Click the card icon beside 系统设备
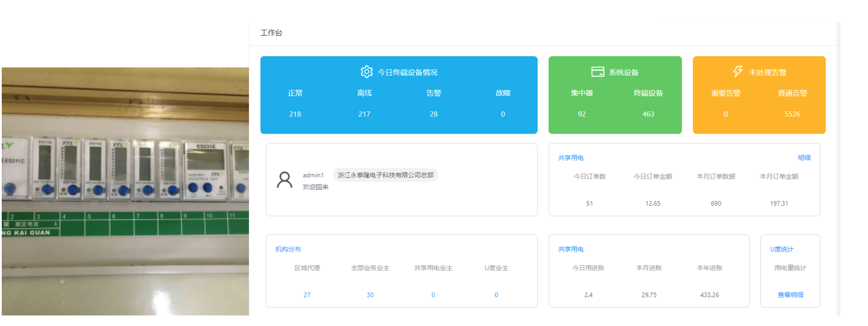Screen dimensions: 868x326 pos(597,72)
